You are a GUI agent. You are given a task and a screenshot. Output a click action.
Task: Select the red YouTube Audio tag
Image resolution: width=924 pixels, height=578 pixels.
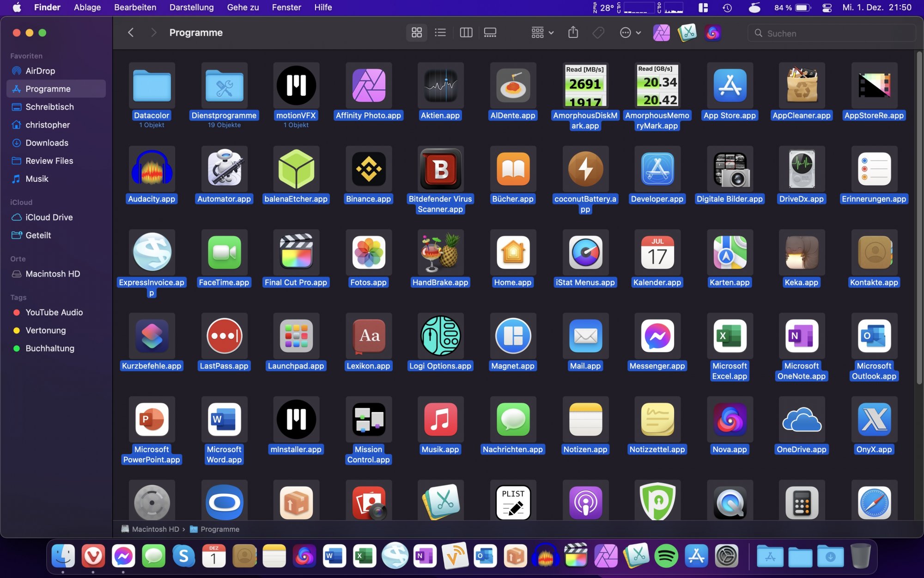(54, 313)
